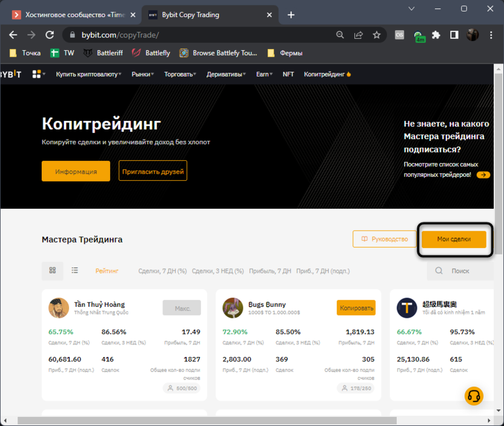
Task: Click the popular traders arrow button
Action: click(483, 175)
